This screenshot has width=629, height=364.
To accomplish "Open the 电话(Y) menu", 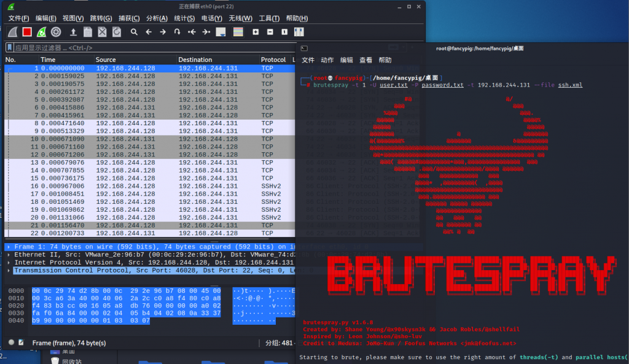I will [x=212, y=18].
